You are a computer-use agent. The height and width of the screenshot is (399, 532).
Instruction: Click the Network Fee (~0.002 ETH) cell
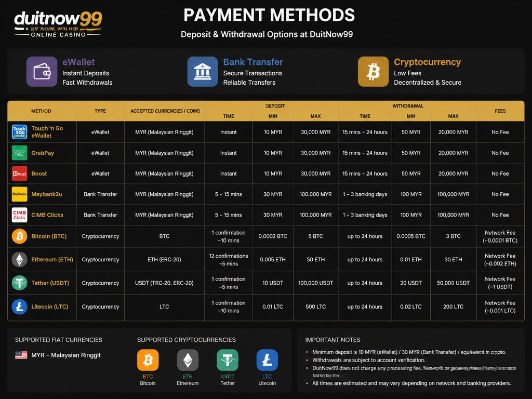500,260
